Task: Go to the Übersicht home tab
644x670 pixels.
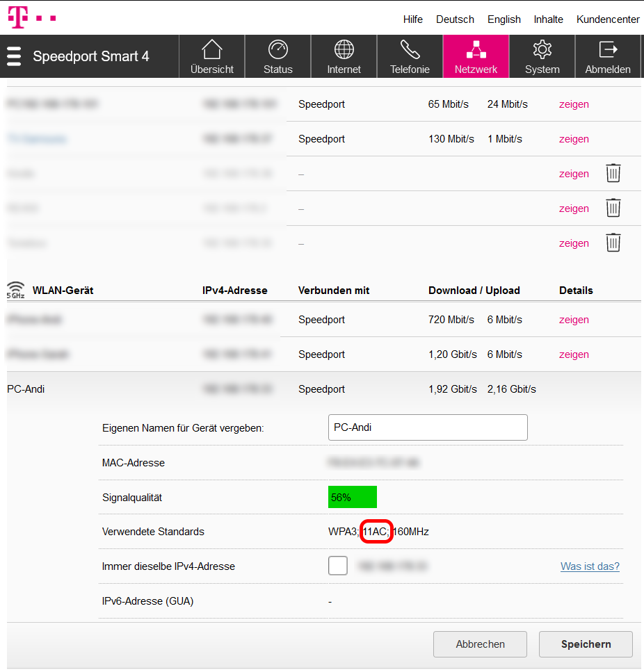Action: (x=211, y=56)
